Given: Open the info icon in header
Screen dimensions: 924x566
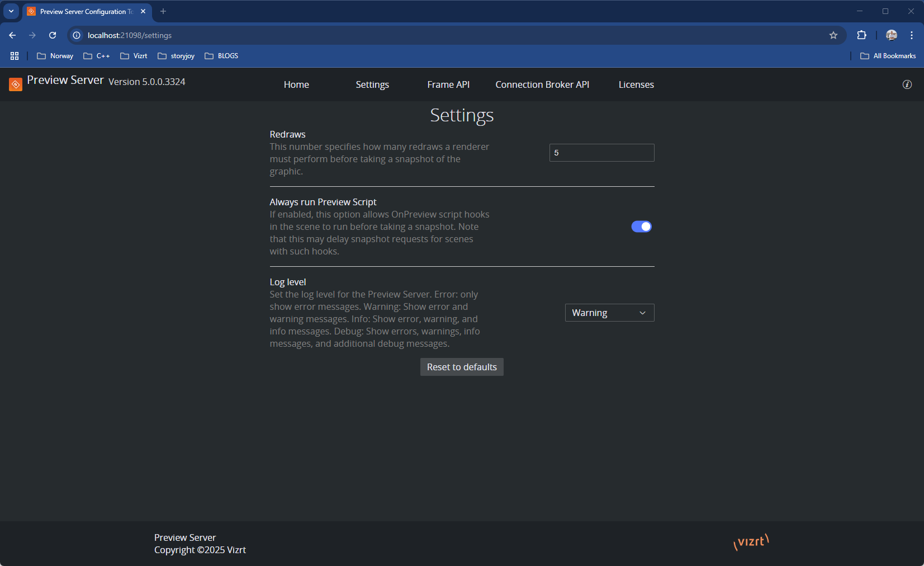Looking at the screenshot, I should (907, 84).
